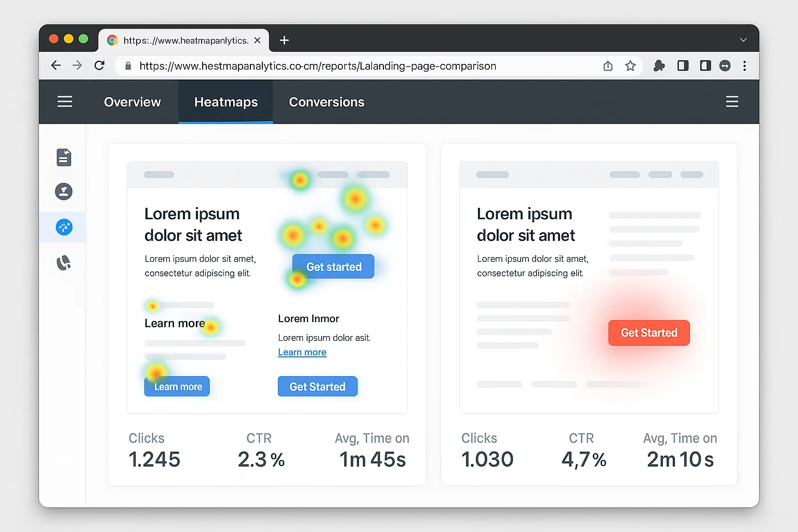This screenshot has height=532, width=798.
Task: Open the reports document icon in sidebar
Action: [x=63, y=157]
